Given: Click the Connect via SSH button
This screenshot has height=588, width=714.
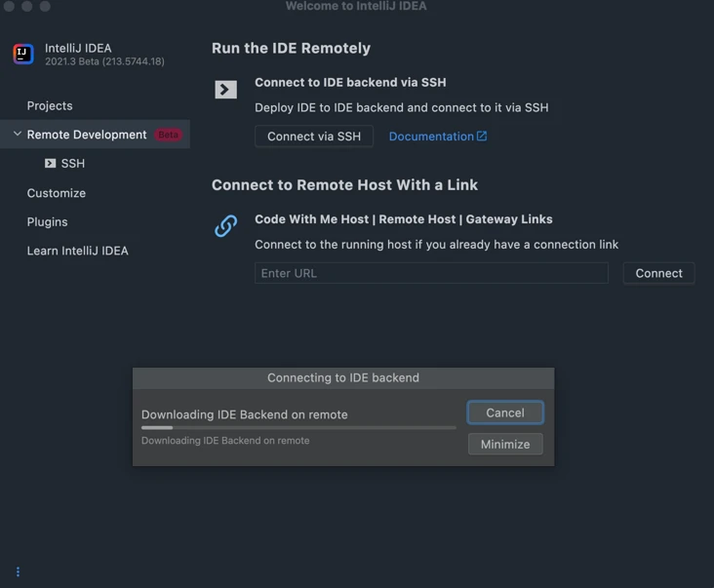Looking at the screenshot, I should tap(314, 137).
